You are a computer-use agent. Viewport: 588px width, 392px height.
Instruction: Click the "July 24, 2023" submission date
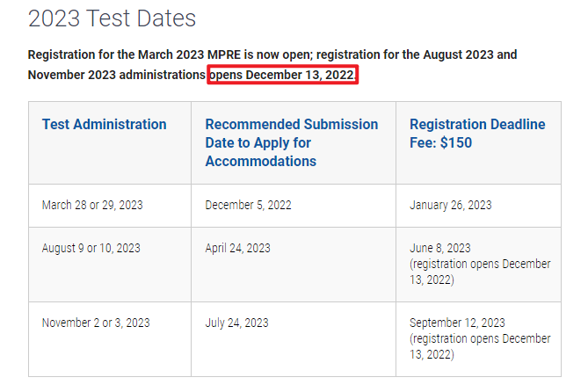(236, 323)
